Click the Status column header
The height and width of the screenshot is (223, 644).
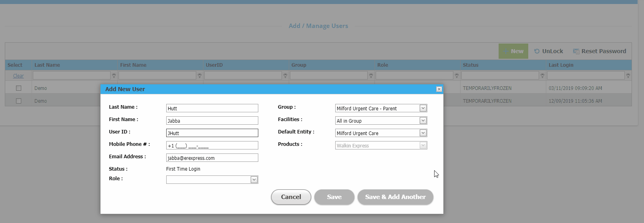point(471,65)
